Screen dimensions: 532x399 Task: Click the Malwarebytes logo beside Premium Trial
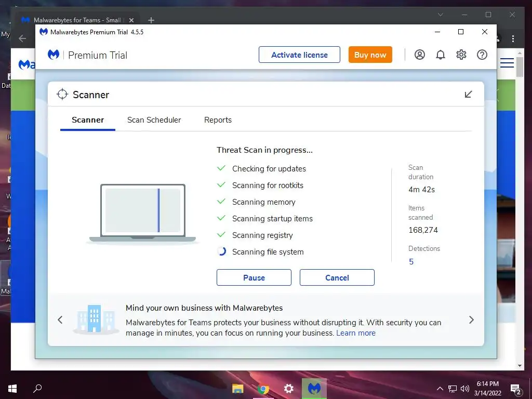(54, 55)
